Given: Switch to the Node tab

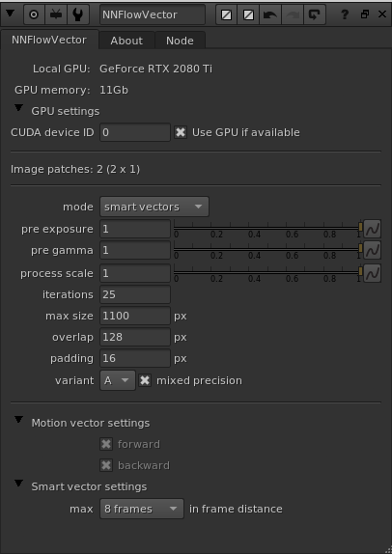Looking at the screenshot, I should (180, 41).
